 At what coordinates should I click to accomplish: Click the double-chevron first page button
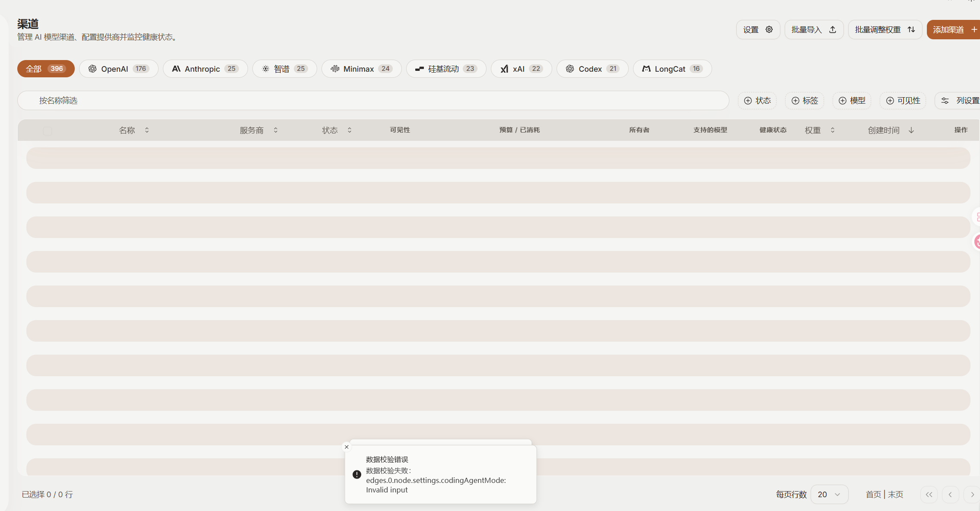tap(929, 495)
